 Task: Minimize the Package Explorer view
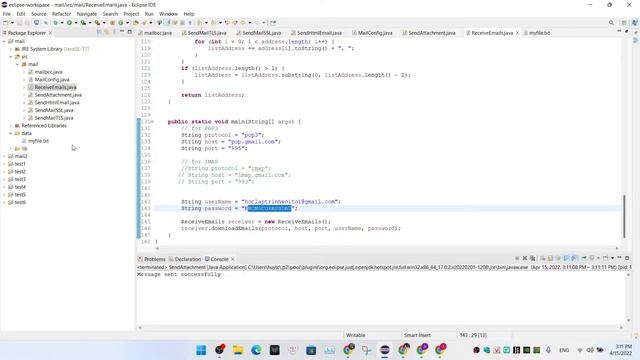(x=122, y=32)
